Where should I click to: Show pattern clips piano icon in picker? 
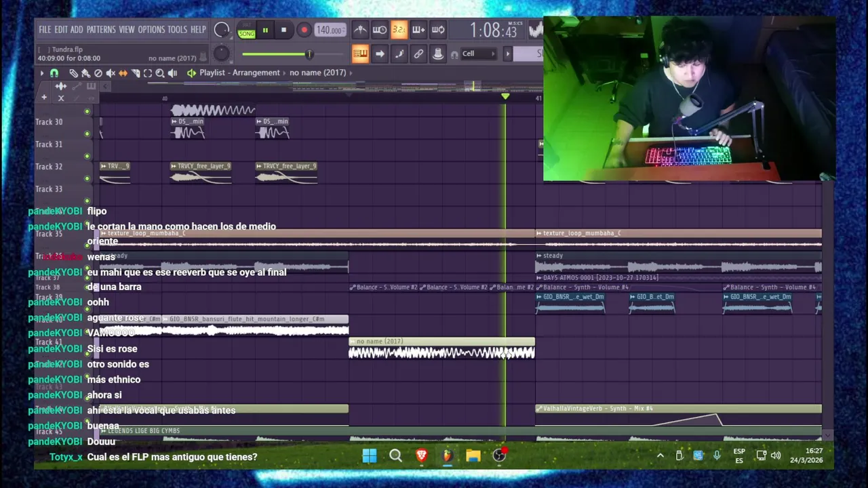[x=91, y=86]
